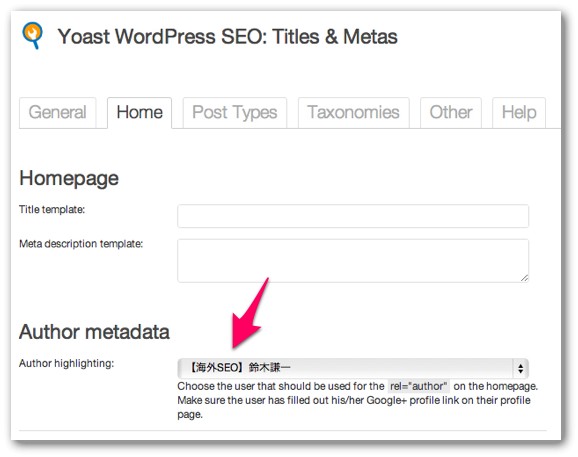The width and height of the screenshot is (578, 457).
Task: Go to the Other tab
Action: tap(451, 112)
